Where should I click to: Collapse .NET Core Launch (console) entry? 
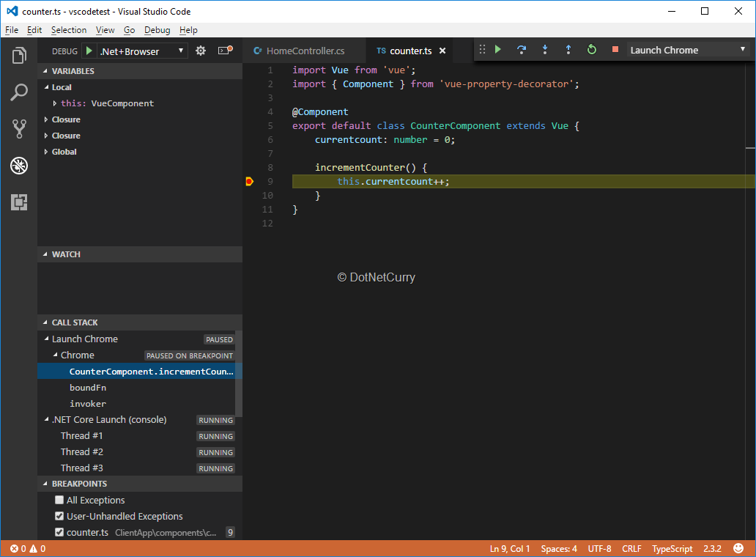coord(47,419)
